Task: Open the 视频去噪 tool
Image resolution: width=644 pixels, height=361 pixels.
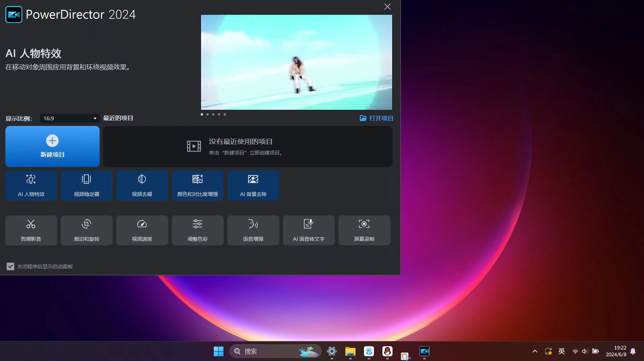Action: coord(142,186)
